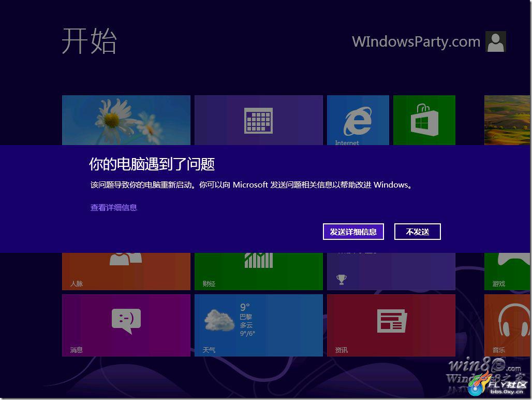Open the 财经 finance chart tile
532x400 pixels.
point(259,272)
